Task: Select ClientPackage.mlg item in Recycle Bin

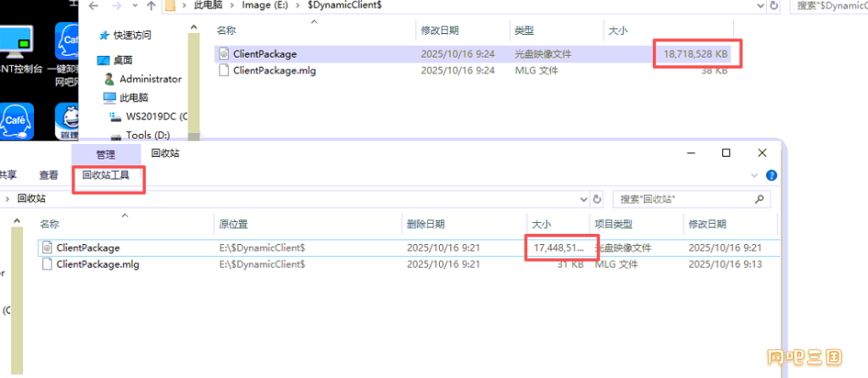Action: tap(97, 264)
